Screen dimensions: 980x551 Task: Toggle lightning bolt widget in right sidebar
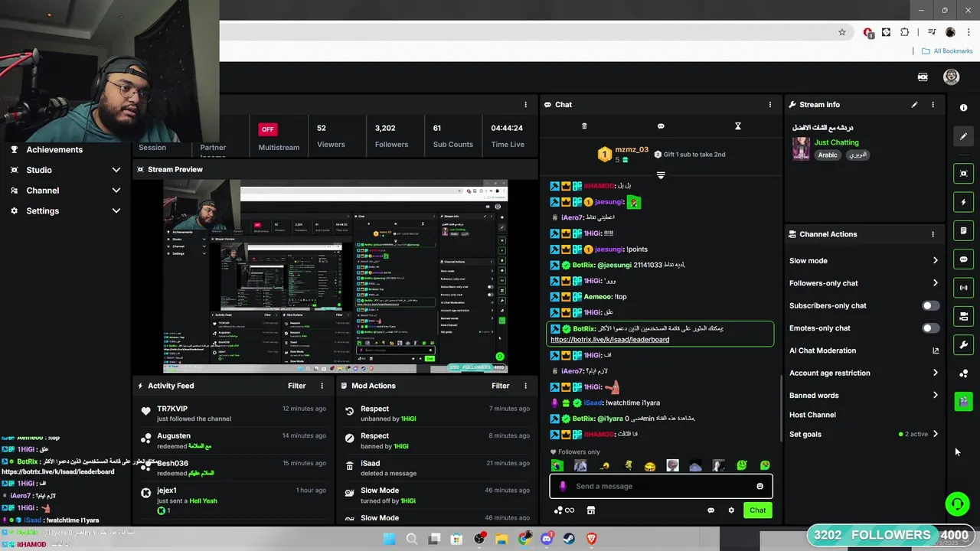pyautogui.click(x=963, y=202)
